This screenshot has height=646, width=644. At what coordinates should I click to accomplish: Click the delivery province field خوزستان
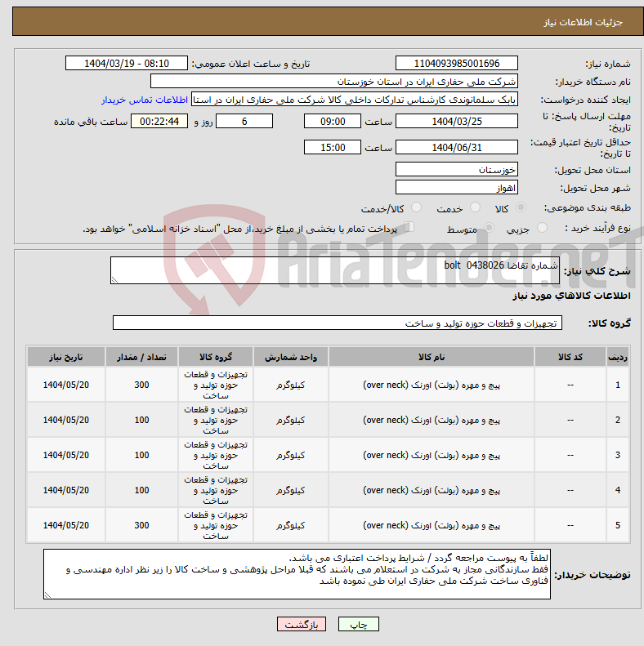coord(456,169)
